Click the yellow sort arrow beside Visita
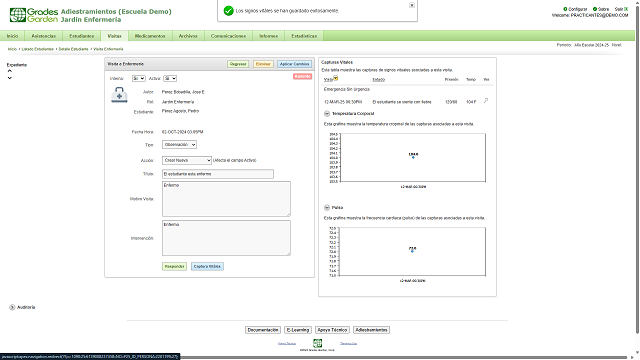The width and height of the screenshot is (640, 360). (336, 78)
